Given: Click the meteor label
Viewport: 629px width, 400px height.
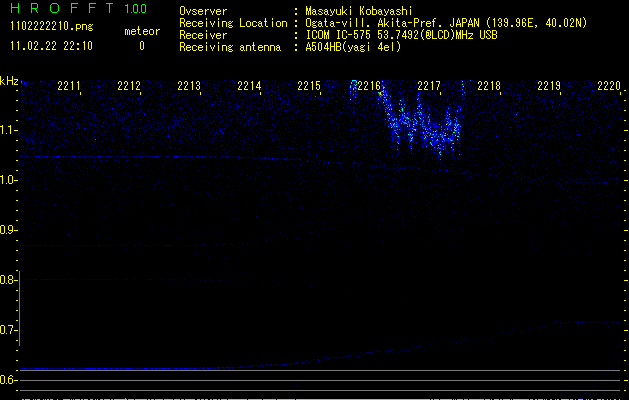Looking at the screenshot, I should (142, 31).
